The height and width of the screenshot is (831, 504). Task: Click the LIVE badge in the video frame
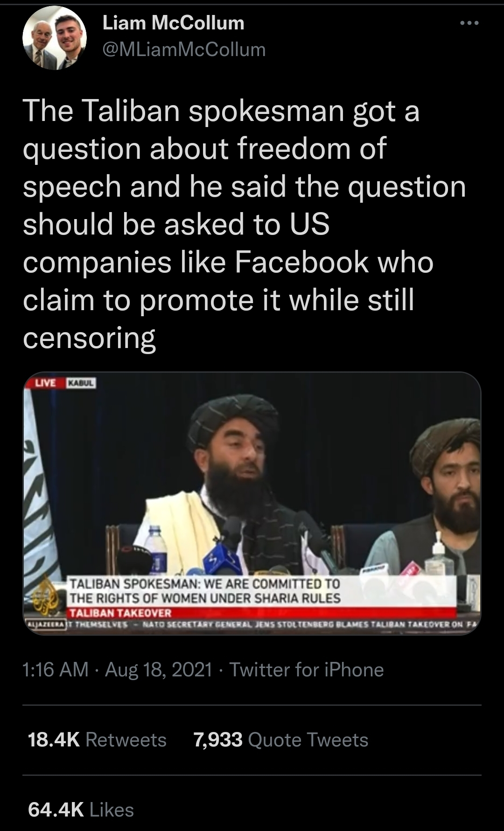(46, 383)
